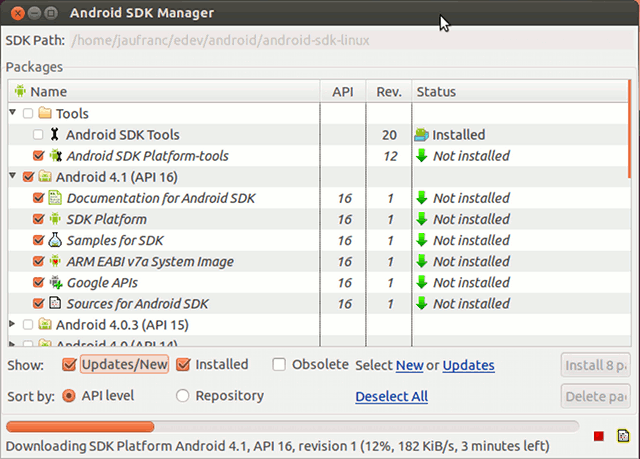Enable the Obsolete show filter

[x=279, y=364]
